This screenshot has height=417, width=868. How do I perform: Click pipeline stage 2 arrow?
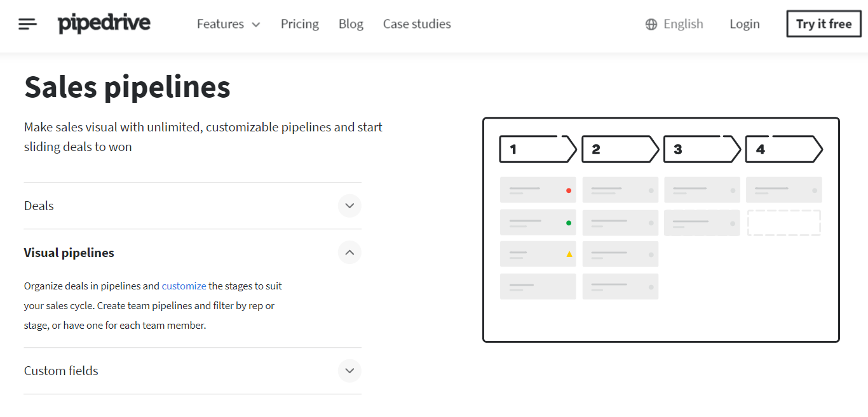[x=620, y=149]
